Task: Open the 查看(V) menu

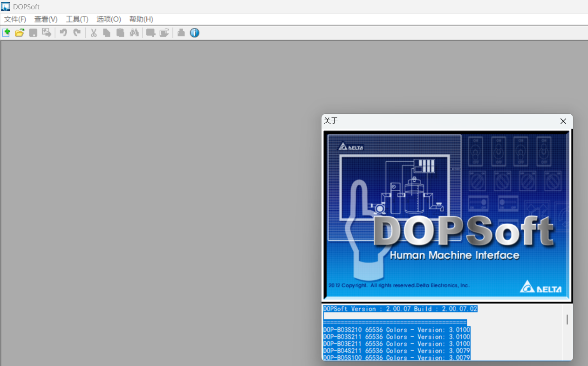Action: [x=46, y=19]
